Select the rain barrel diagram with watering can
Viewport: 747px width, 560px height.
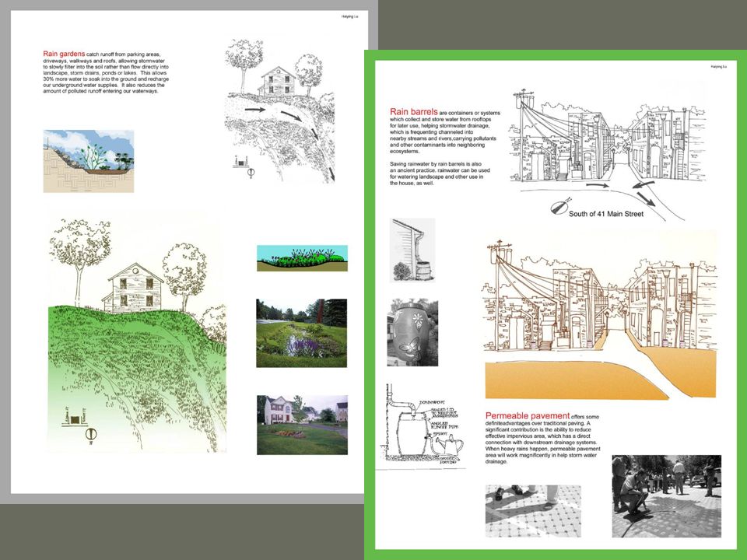(422, 425)
